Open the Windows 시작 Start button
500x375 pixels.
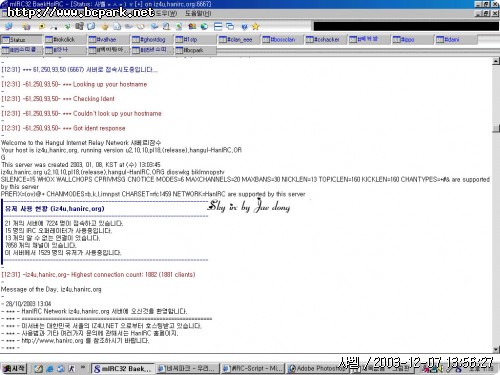[14, 368]
